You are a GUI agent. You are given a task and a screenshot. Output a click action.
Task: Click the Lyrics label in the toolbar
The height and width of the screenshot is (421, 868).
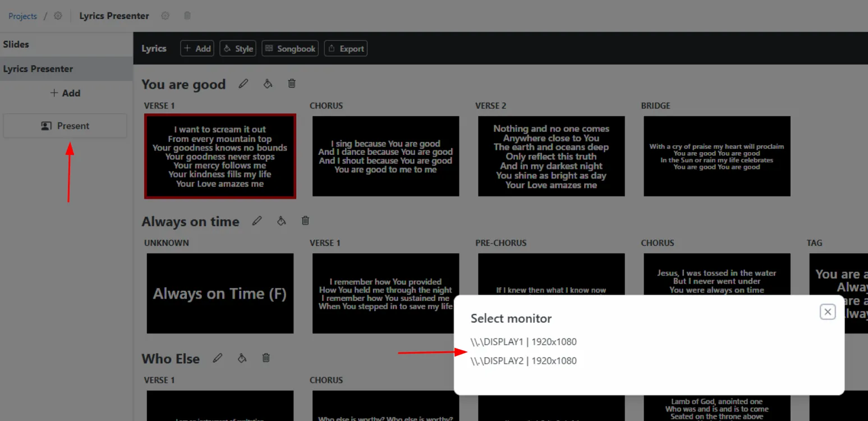(154, 49)
